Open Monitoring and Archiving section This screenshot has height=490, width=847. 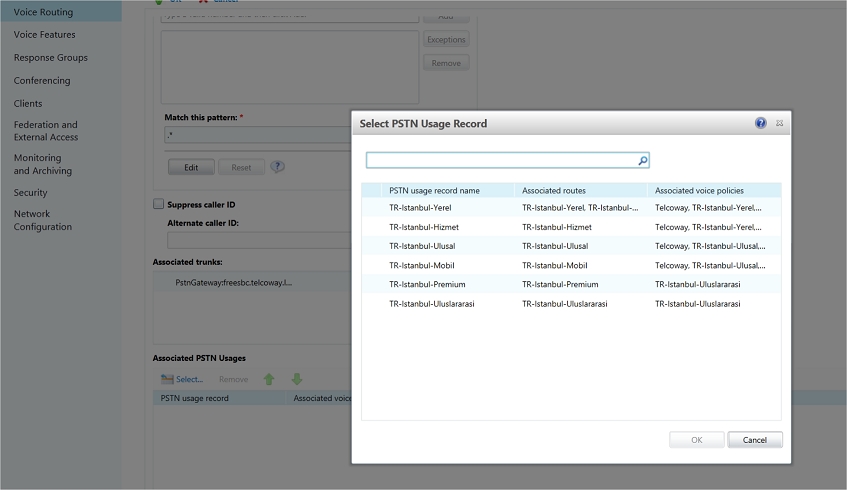point(42,164)
